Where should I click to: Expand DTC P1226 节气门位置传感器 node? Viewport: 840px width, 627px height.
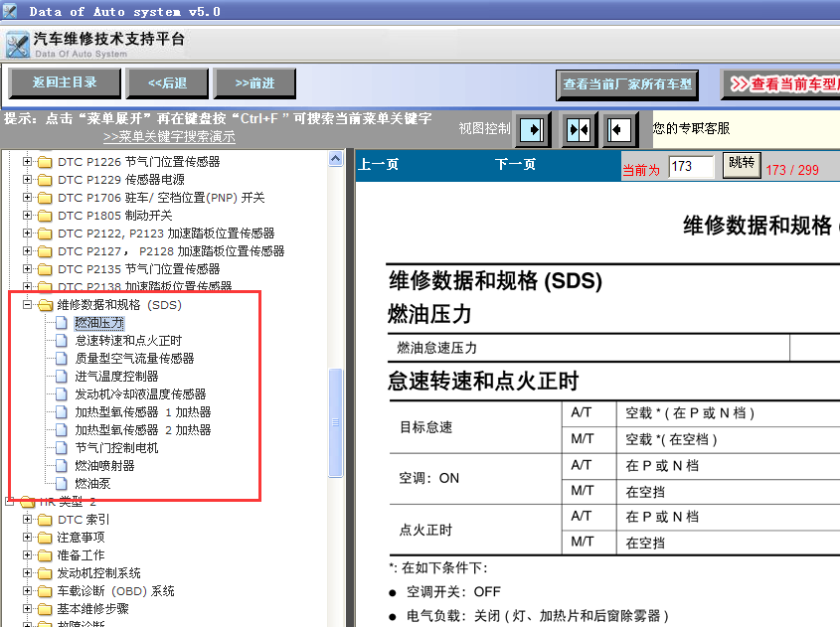(x=27, y=162)
